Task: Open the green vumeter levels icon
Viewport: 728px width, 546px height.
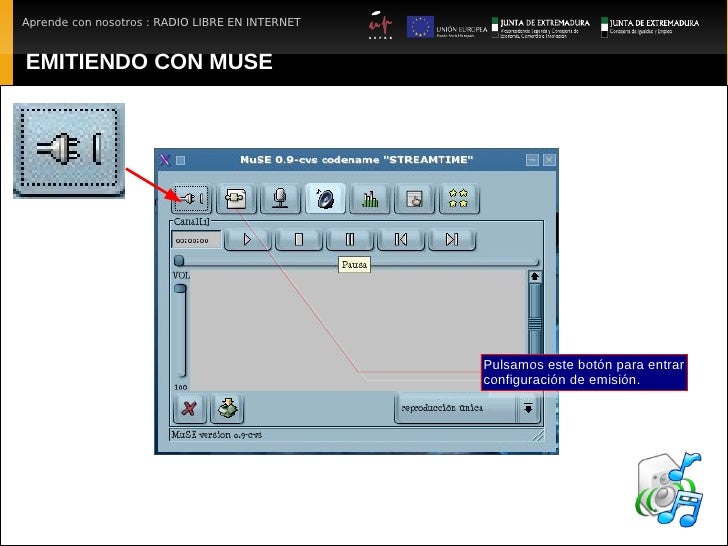Action: (370, 199)
